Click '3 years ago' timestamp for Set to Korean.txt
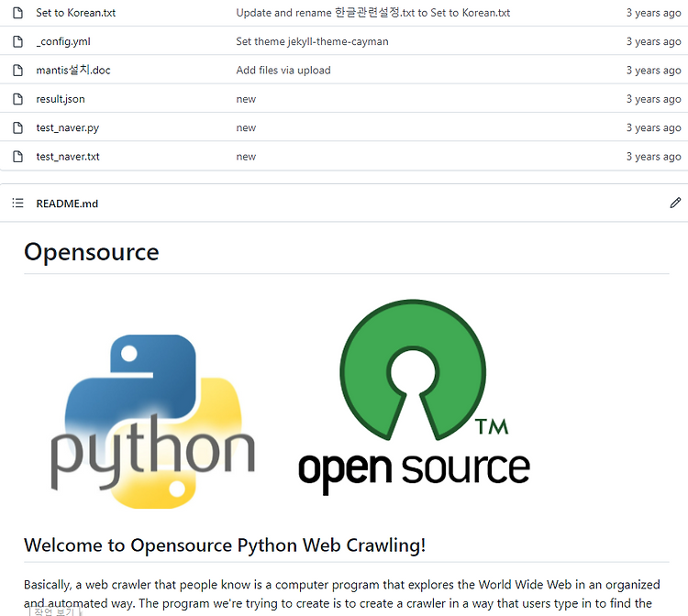This screenshot has width=688, height=616. click(x=654, y=13)
